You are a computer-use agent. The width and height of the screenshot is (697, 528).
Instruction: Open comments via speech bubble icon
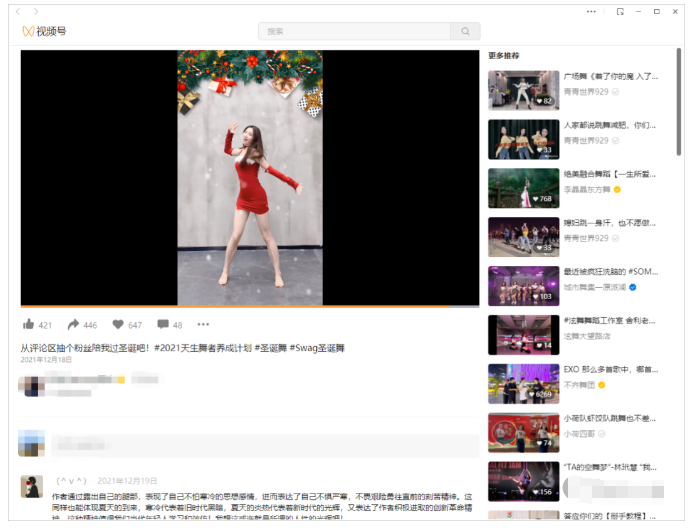[x=162, y=325]
